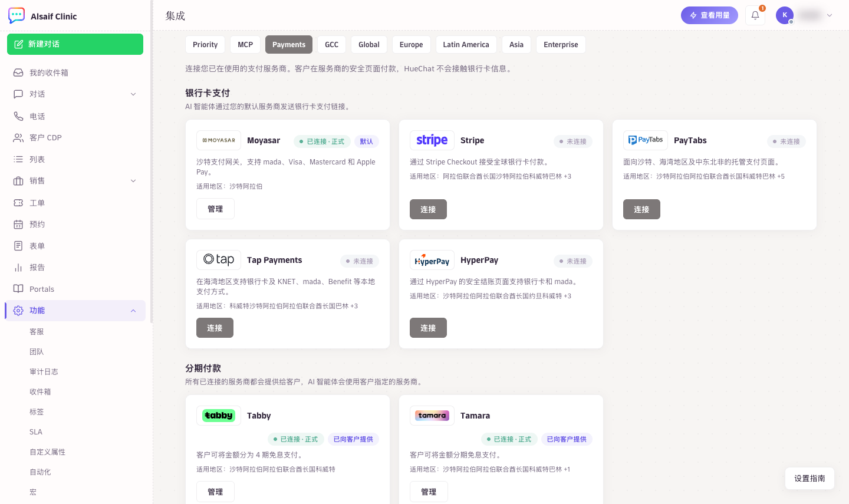Viewport: 849px width, 504px height.
Task: Open the Latin America tab
Action: tap(466, 45)
